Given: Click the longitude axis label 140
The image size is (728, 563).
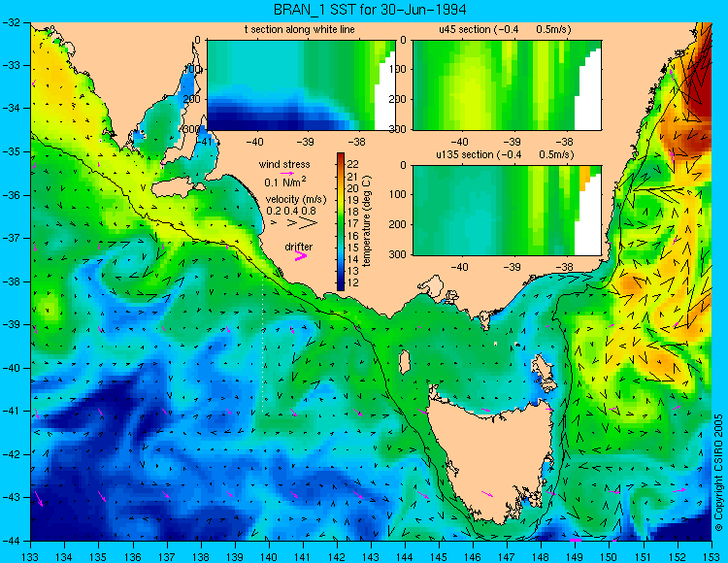Looking at the screenshot, I should (269, 557).
